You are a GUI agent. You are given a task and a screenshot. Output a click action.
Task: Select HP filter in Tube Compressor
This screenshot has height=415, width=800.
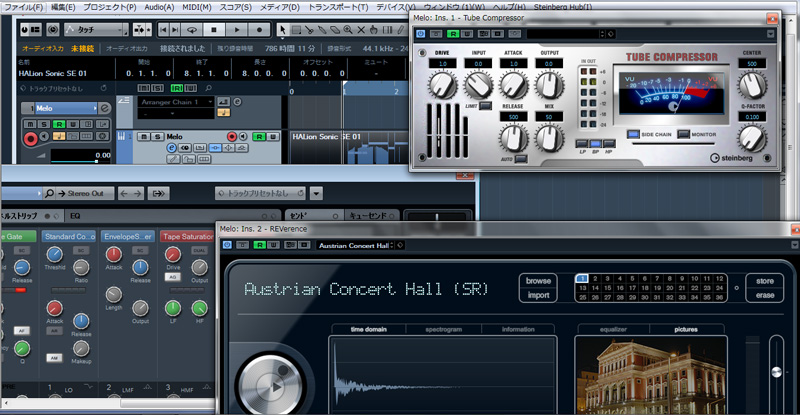608,143
